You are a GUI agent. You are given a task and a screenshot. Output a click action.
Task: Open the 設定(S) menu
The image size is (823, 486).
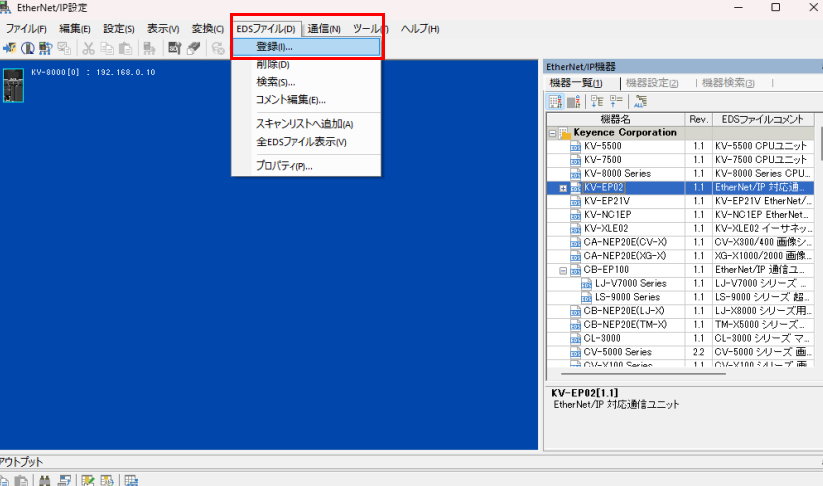(119, 29)
